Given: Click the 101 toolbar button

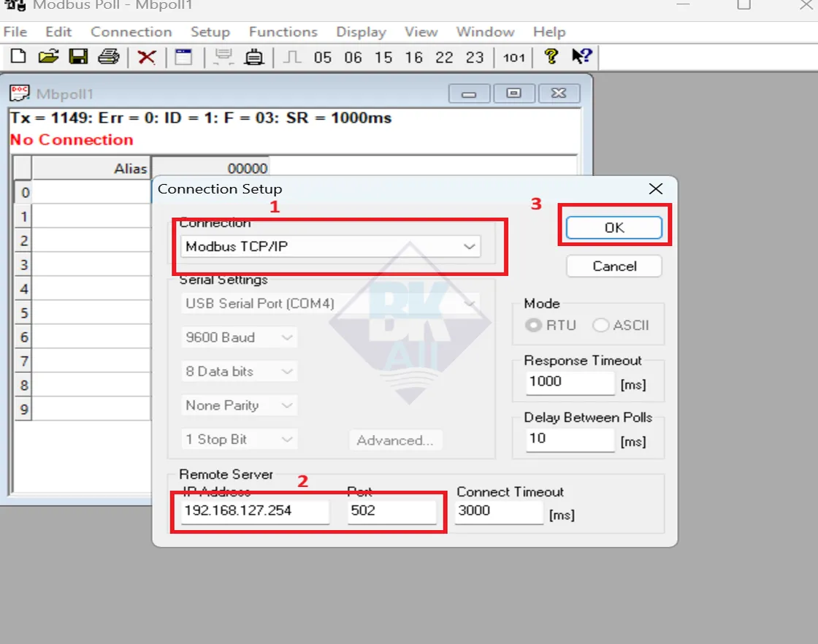Looking at the screenshot, I should point(514,57).
